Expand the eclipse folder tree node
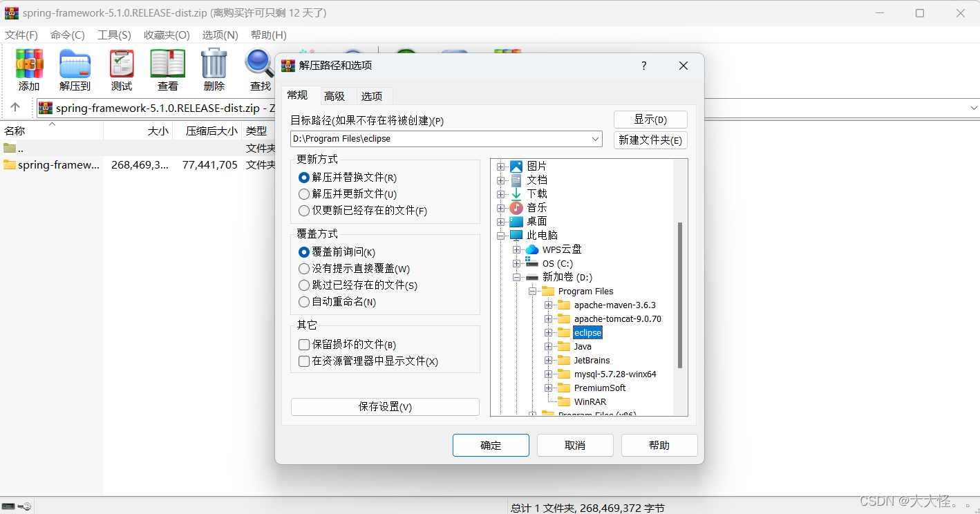 click(548, 332)
